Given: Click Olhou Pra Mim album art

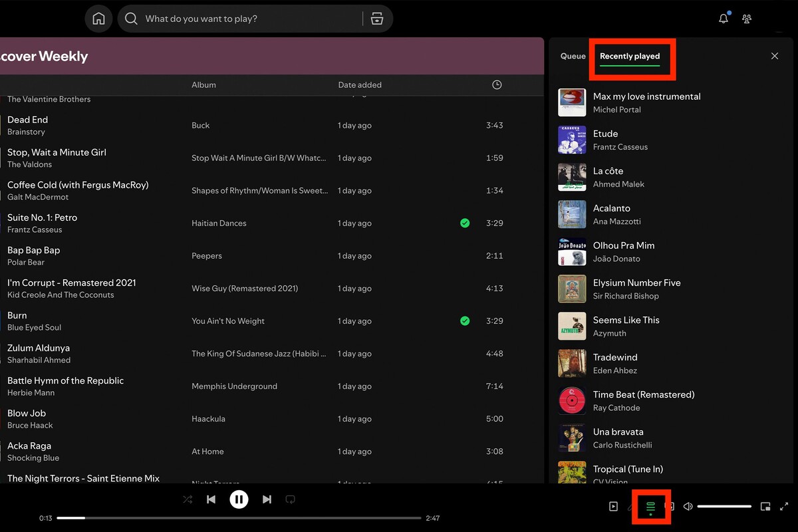Looking at the screenshot, I should click(x=572, y=251).
